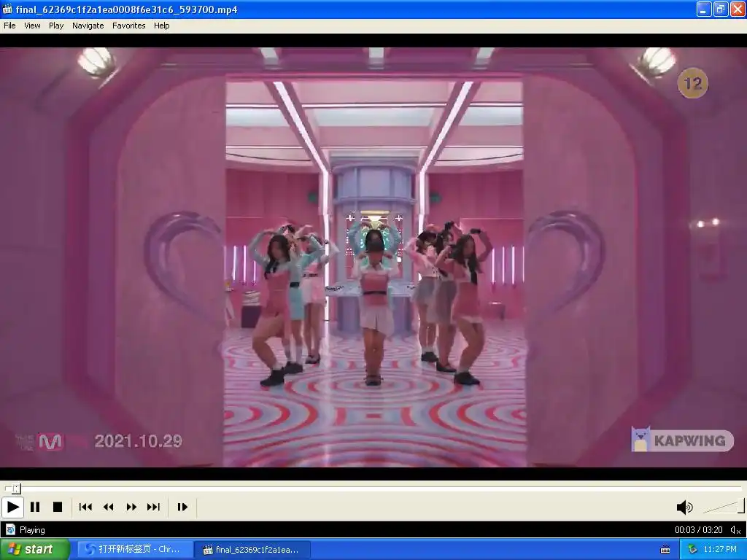Open the Navigate menu

coord(88,26)
